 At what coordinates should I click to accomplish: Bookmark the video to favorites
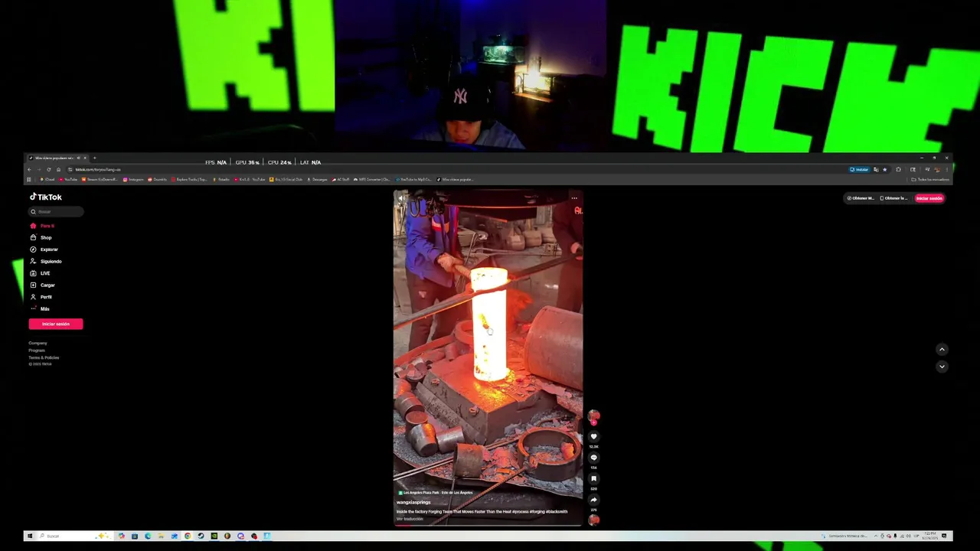pos(593,478)
